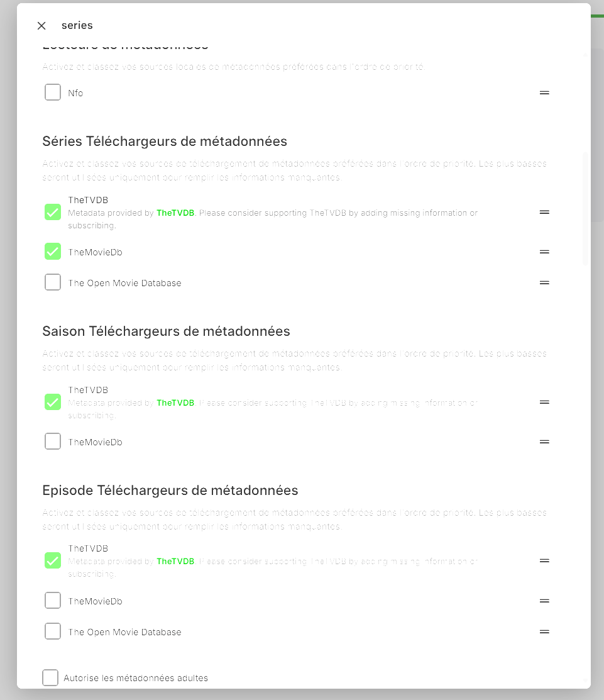Enable The Open Movie Database for Séries
This screenshot has width=604, height=700.
[53, 282]
